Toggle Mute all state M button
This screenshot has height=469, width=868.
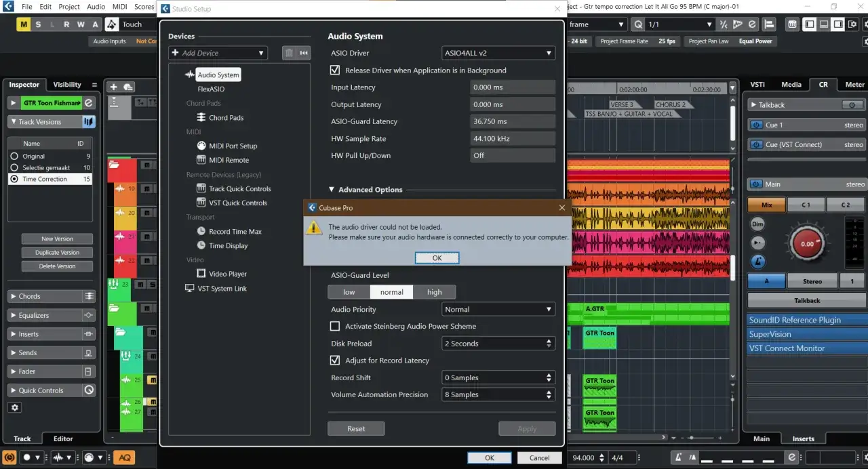pos(24,24)
